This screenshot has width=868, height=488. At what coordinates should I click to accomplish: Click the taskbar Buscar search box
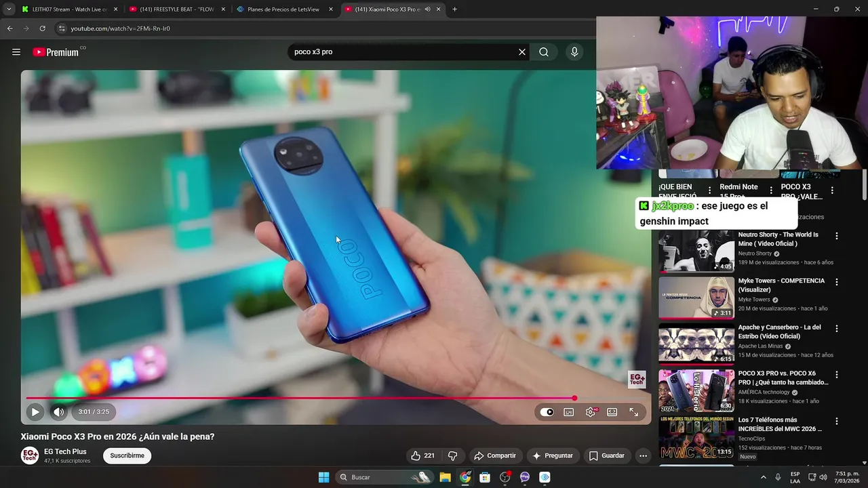384,477
